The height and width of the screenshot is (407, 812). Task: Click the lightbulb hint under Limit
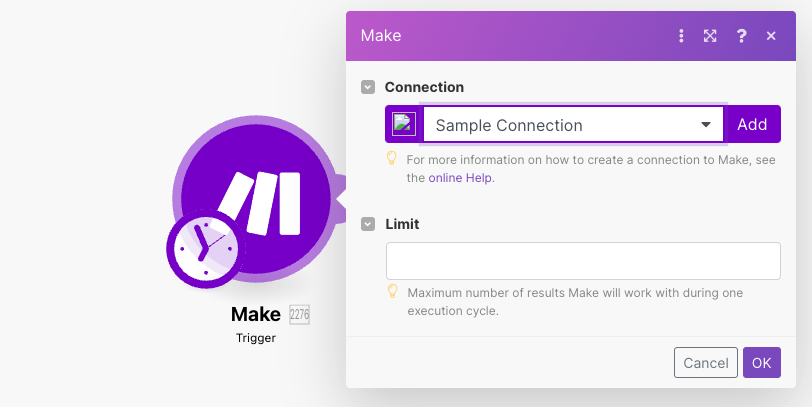click(393, 292)
